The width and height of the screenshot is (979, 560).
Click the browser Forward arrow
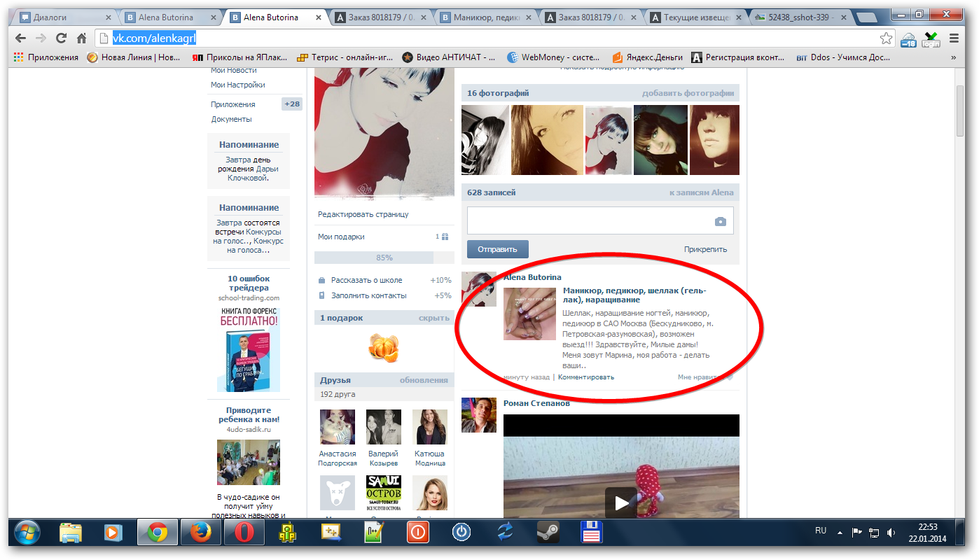[41, 38]
